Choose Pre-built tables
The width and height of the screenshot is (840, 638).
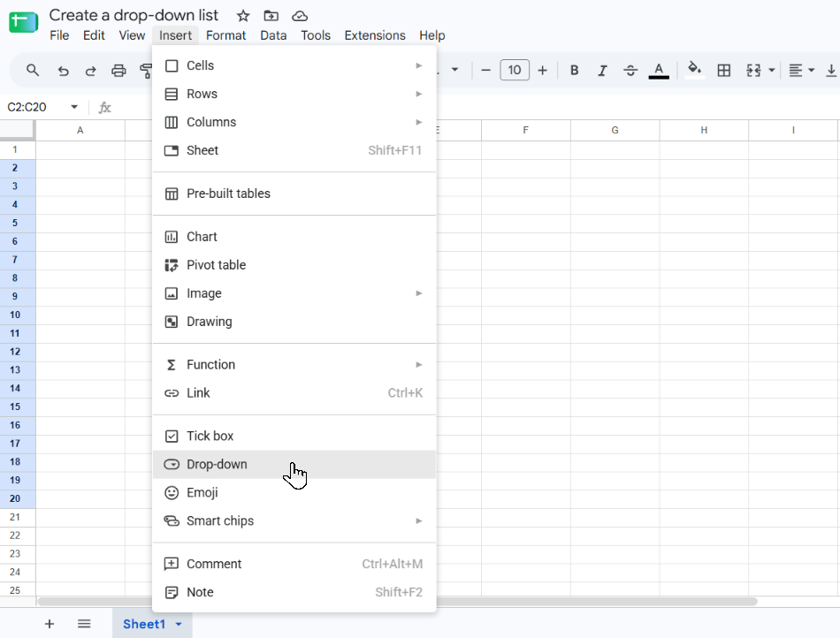[x=294, y=194]
